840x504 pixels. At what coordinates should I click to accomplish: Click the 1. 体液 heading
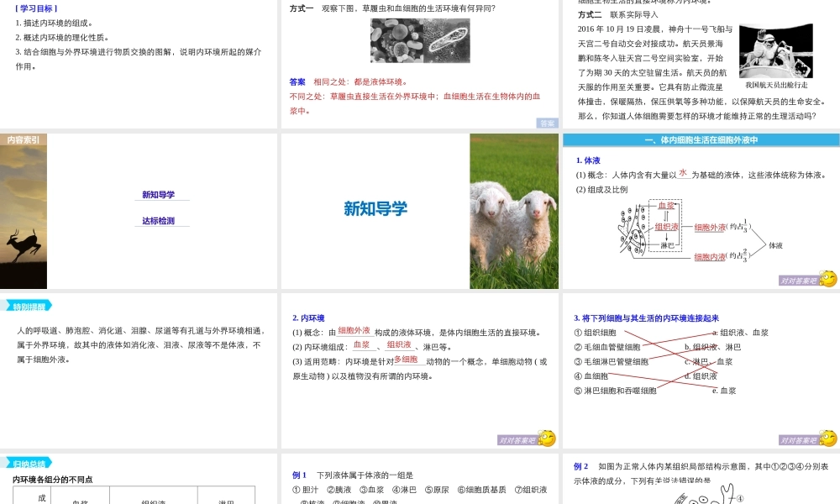click(588, 160)
